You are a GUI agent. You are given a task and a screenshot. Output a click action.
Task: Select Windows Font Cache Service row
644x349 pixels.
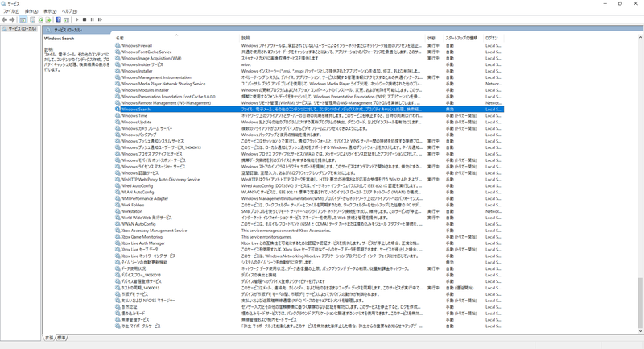309,52
